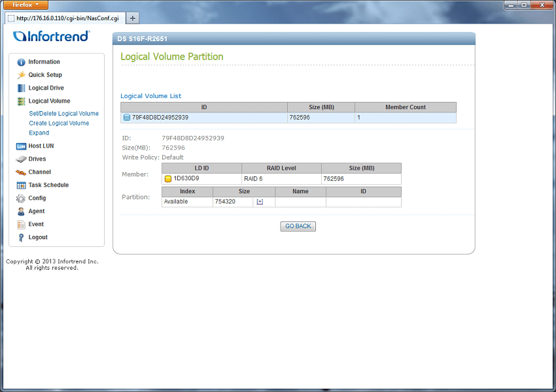Click the RAID 6 cell
The width and height of the screenshot is (556, 392).
pos(281,179)
